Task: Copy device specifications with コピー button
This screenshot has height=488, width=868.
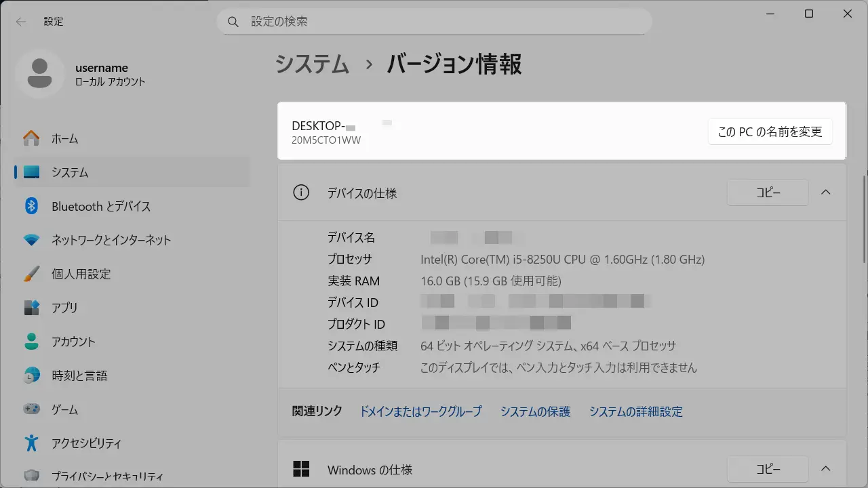Action: click(768, 192)
